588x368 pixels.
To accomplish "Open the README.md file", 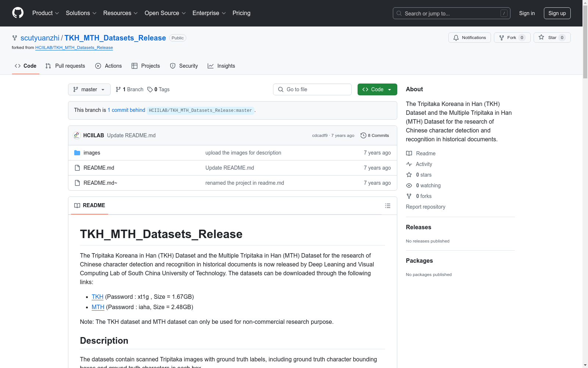I will (x=99, y=168).
